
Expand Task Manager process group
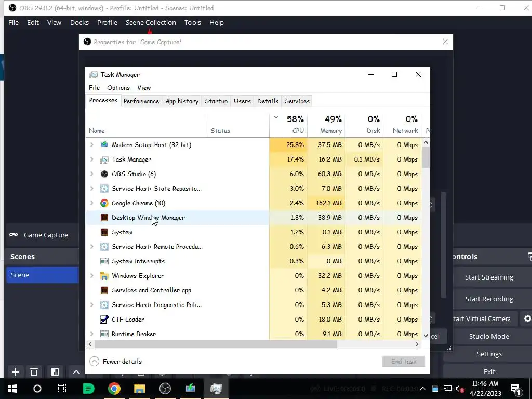click(91, 159)
